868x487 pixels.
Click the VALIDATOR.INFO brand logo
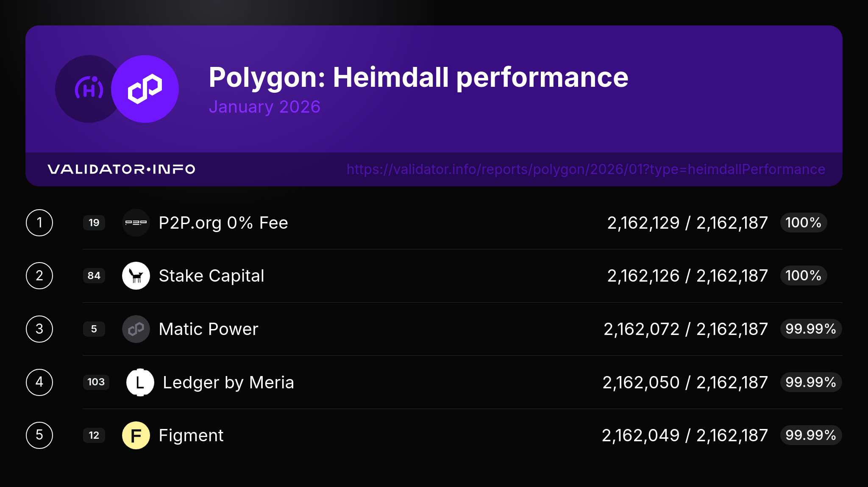pyautogui.click(x=121, y=169)
